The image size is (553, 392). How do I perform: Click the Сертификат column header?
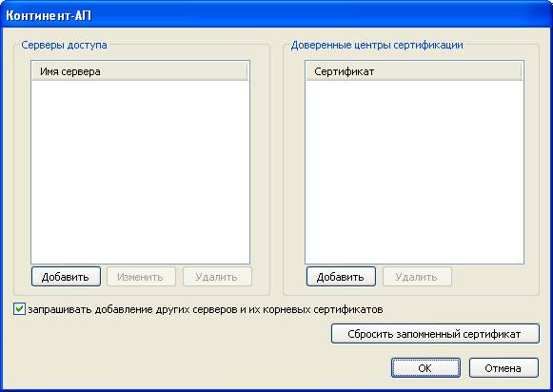coord(414,71)
